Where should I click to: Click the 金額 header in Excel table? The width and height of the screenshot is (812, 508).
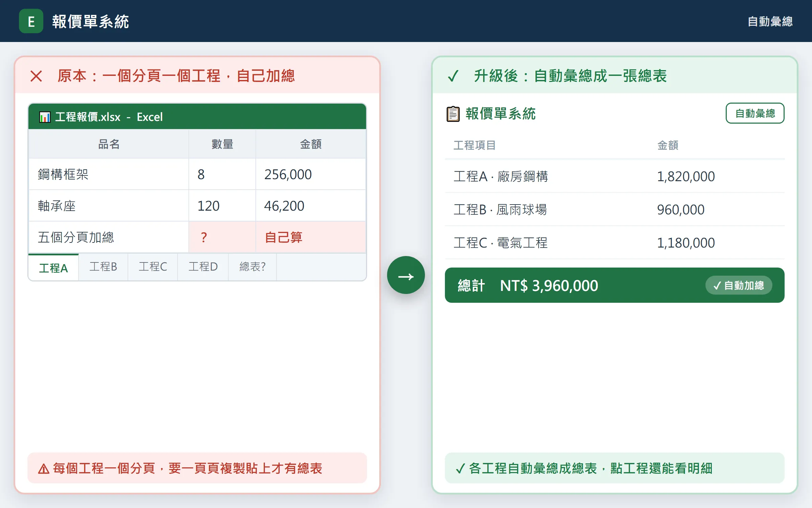click(x=311, y=144)
